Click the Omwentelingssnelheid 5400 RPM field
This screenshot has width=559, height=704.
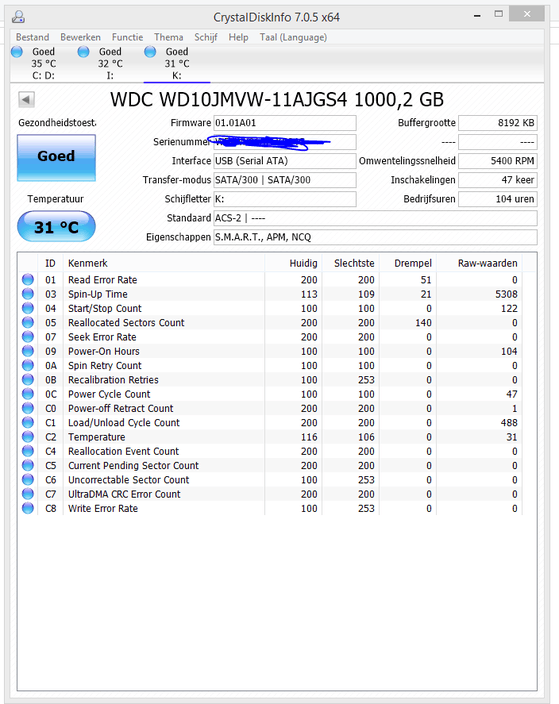coord(497,161)
